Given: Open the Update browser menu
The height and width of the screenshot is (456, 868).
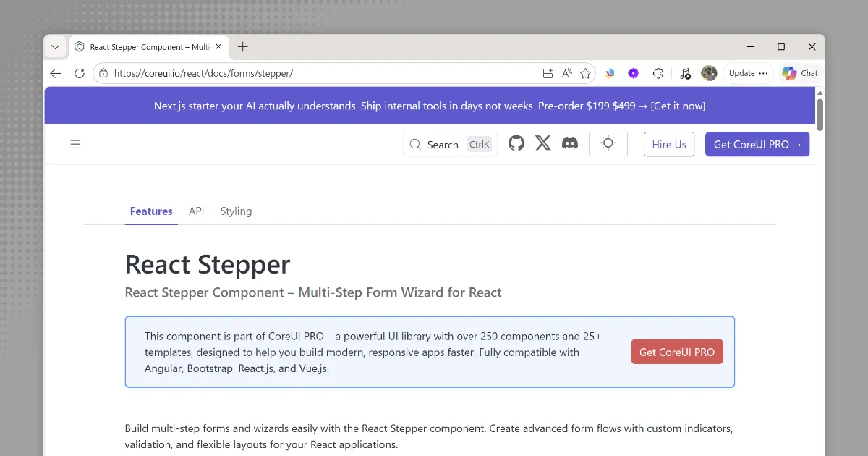Looking at the screenshot, I should (x=748, y=72).
